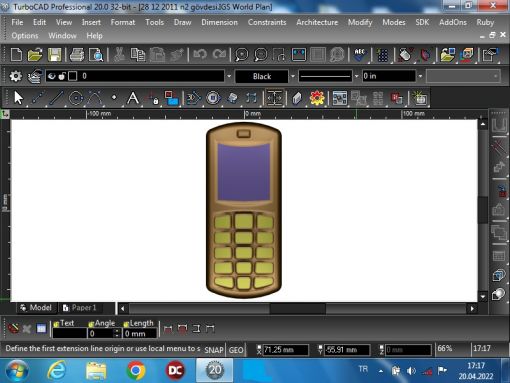Select the Text tool letter A
This screenshot has width=510, height=383.
click(133, 98)
